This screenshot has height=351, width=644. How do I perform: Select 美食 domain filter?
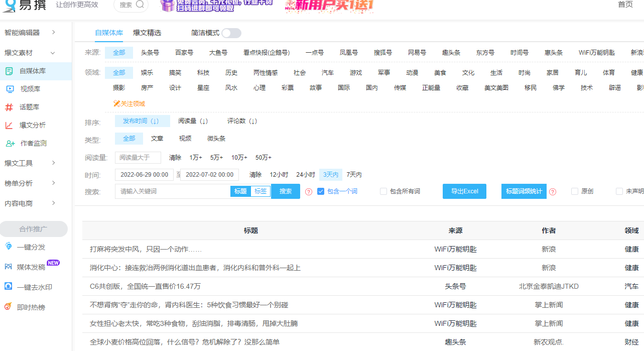pyautogui.click(x=440, y=73)
